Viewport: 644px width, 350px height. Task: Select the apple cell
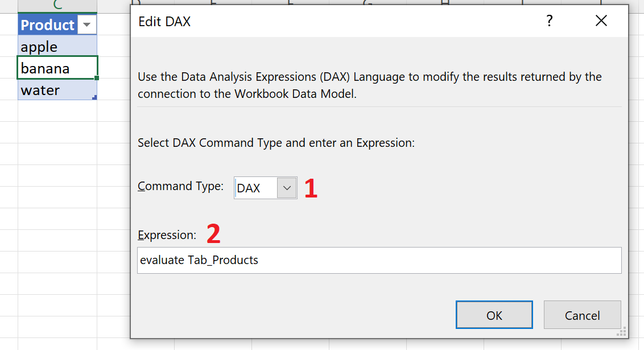(57, 47)
